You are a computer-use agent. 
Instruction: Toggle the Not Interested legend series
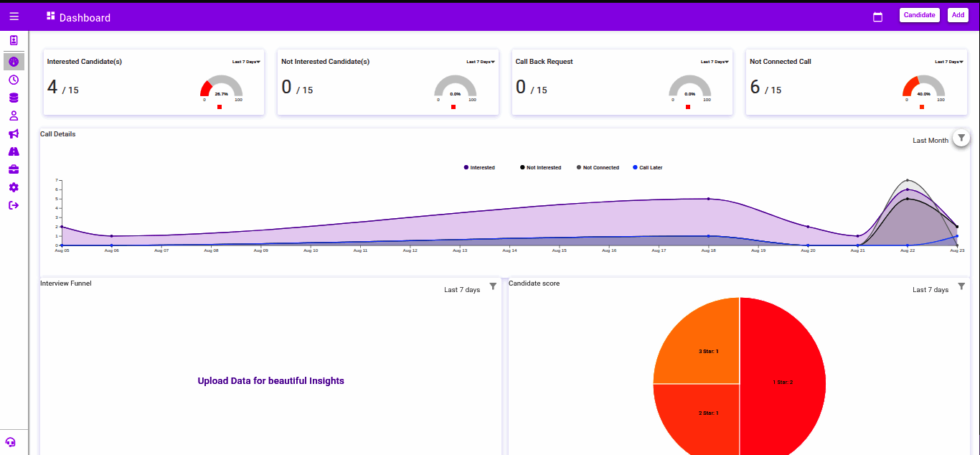click(540, 167)
